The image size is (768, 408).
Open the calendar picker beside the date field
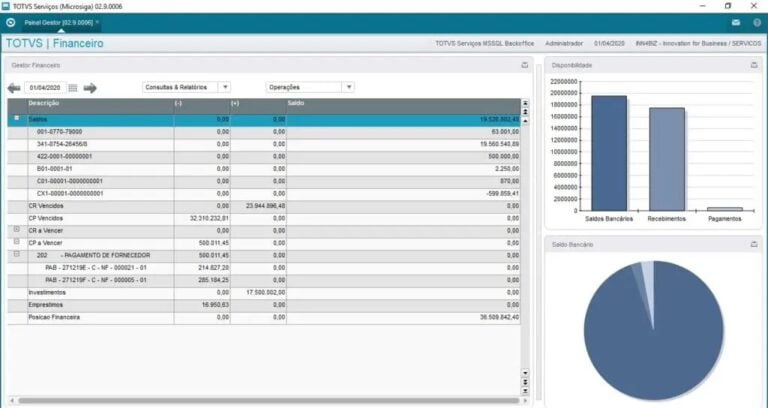tap(75, 88)
